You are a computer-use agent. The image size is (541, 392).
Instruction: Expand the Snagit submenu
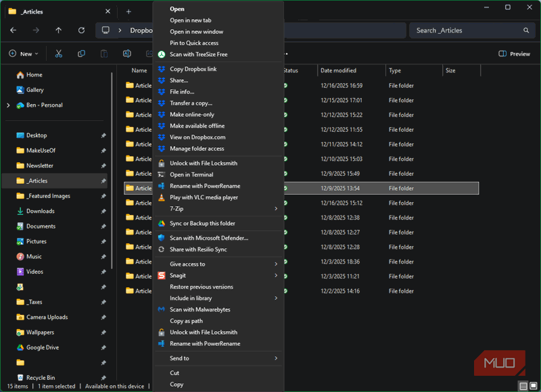(x=218, y=276)
